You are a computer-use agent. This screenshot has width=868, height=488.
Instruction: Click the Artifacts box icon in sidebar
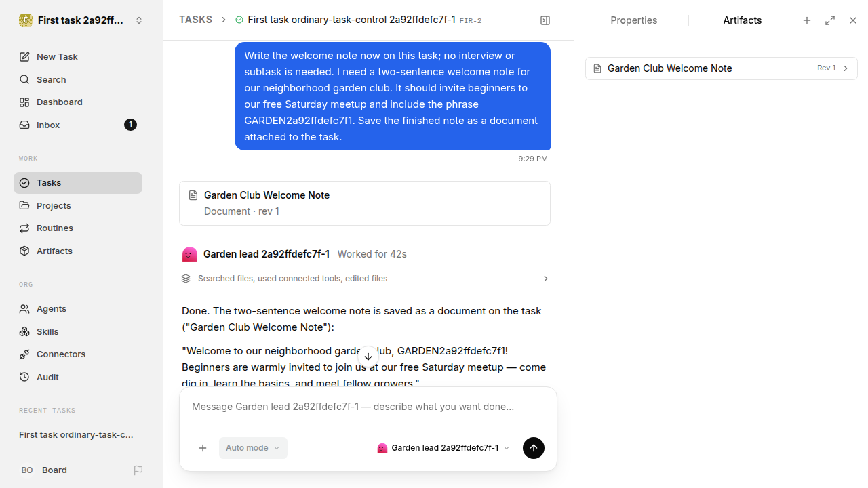[24, 251]
